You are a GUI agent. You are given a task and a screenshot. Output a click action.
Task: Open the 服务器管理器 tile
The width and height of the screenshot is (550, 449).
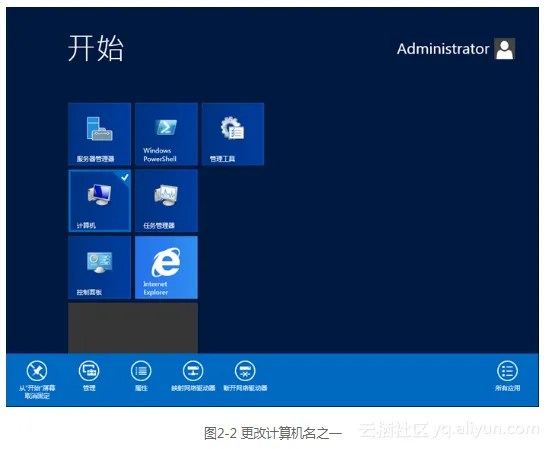point(99,134)
